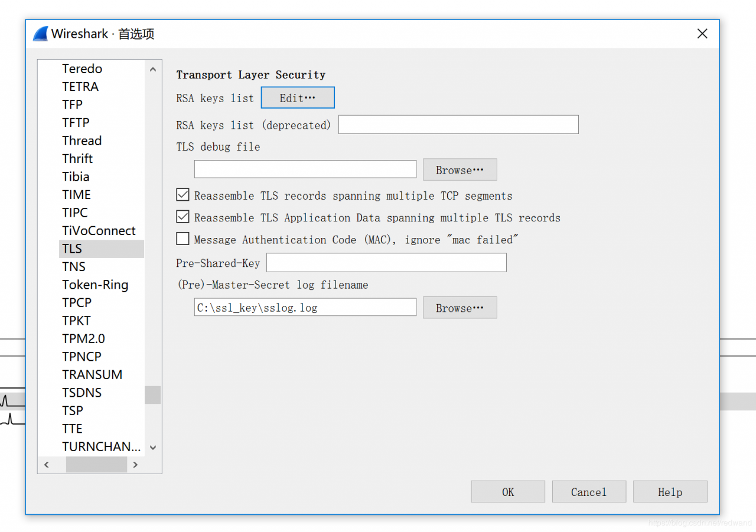Click the Wireshark shark fin icon
Viewport: 756px width, 532px height.
(40, 34)
